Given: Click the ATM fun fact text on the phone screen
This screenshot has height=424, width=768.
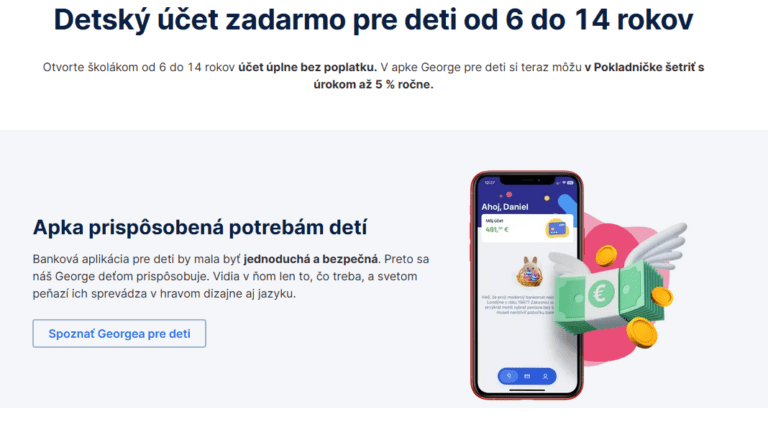Looking at the screenshot, I should pyautogui.click(x=517, y=304).
